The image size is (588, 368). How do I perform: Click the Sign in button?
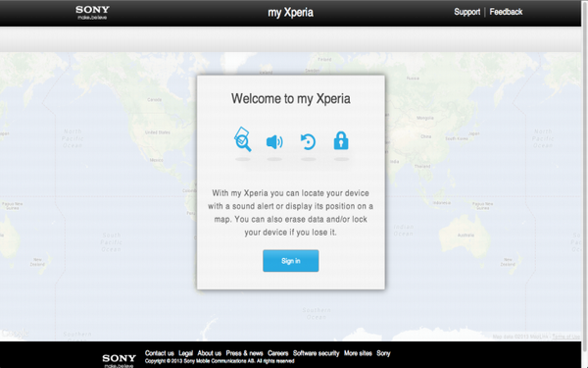point(291,261)
